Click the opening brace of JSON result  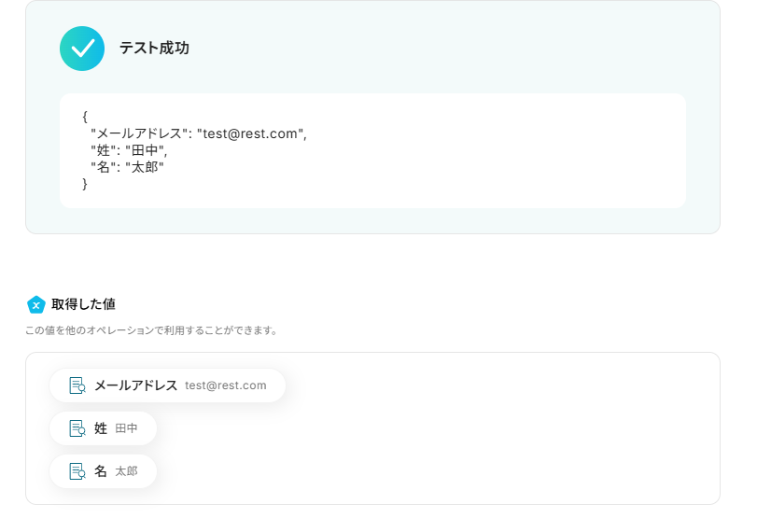(85, 117)
